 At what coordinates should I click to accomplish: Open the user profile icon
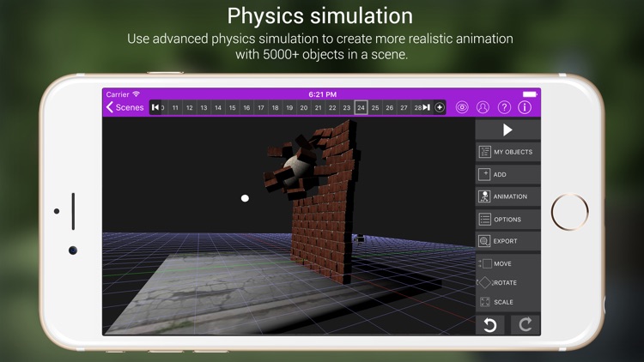tap(483, 107)
